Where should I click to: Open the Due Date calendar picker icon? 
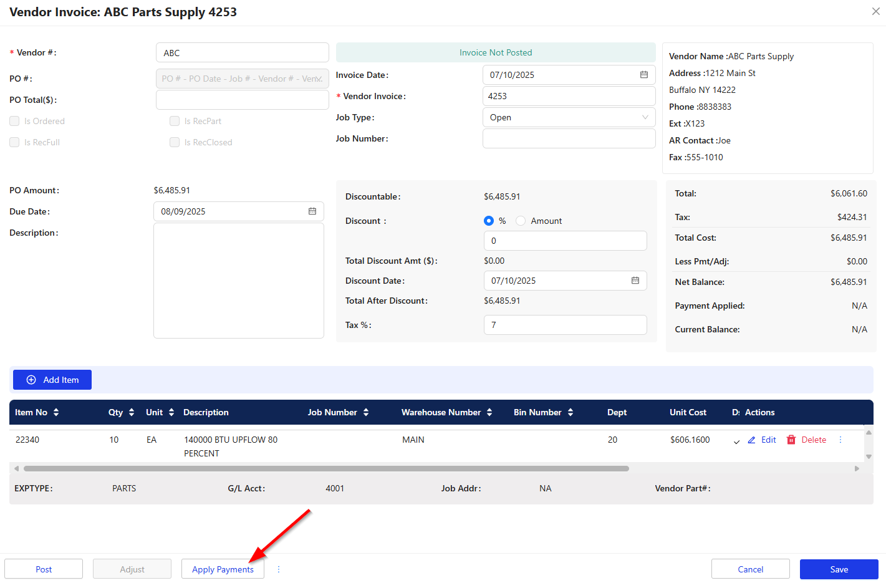312,211
